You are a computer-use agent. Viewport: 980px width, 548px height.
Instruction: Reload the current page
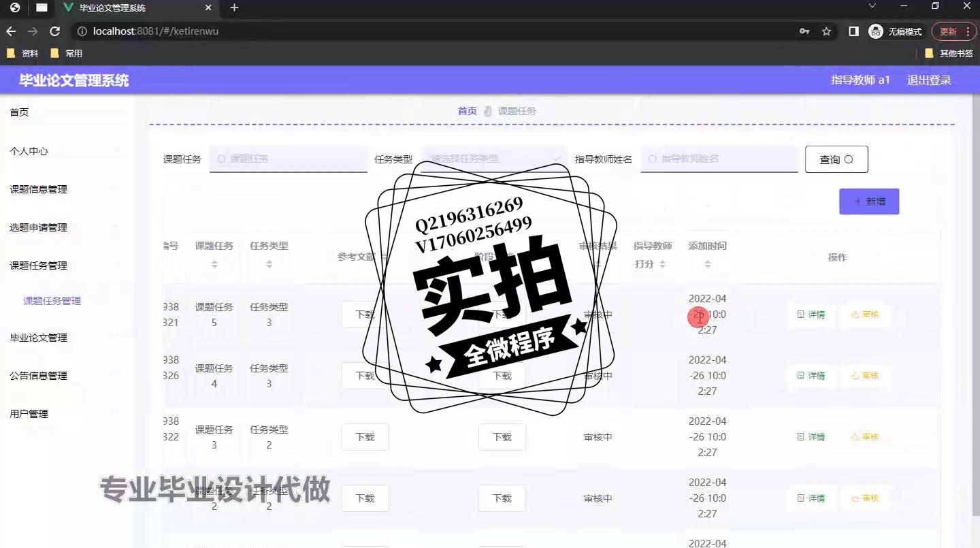[x=55, y=31]
